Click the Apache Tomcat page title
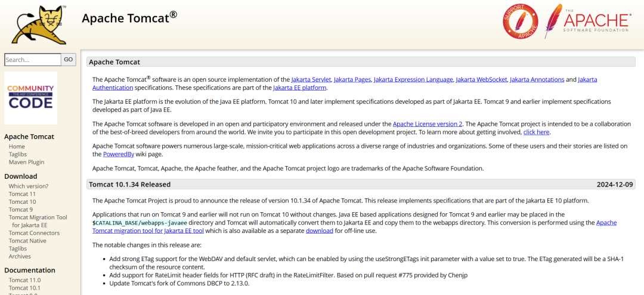Image resolution: width=644 pixels, height=295 pixels. [129, 18]
